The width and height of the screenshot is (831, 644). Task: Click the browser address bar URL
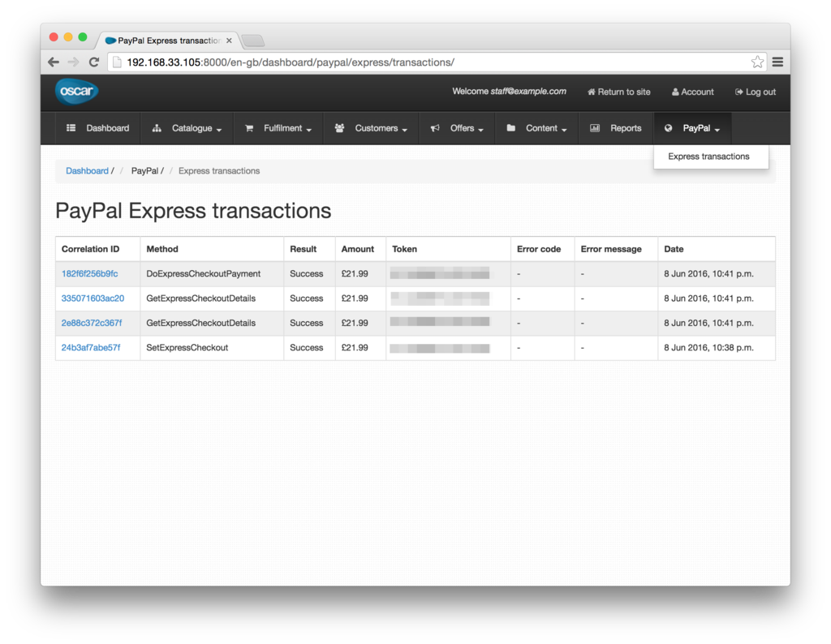click(291, 62)
